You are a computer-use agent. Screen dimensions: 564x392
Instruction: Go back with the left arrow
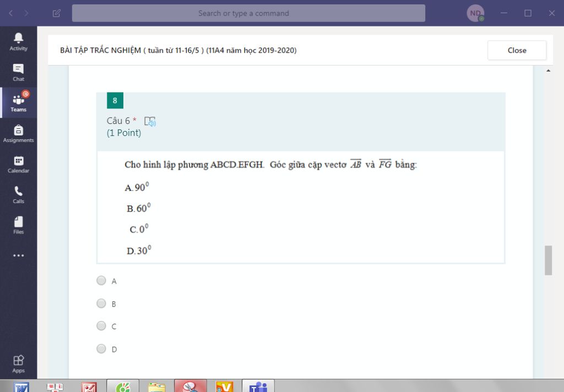(11, 13)
